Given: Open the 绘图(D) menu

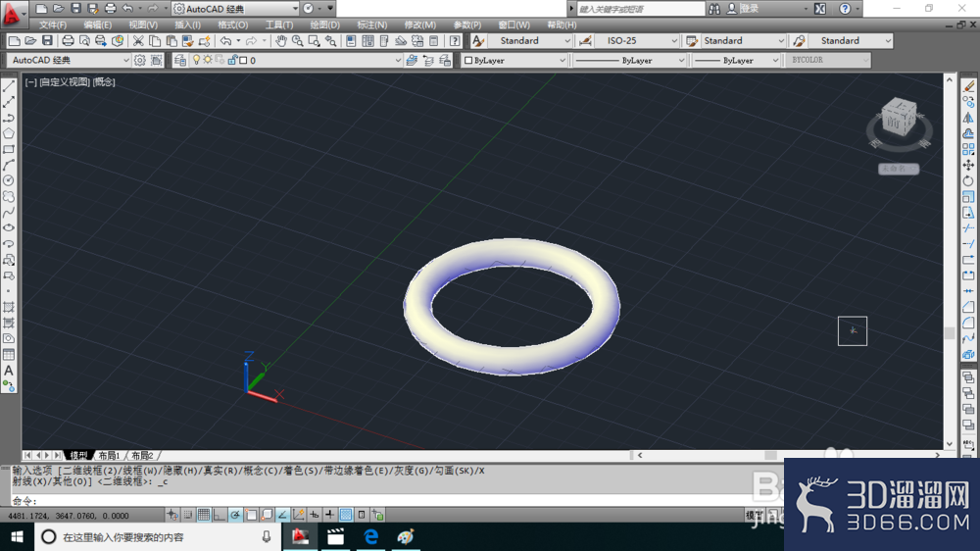Looking at the screenshot, I should tap(325, 25).
